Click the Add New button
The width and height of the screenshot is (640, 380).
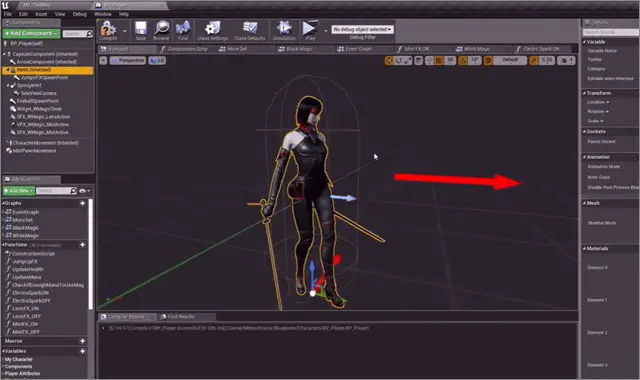click(x=19, y=191)
